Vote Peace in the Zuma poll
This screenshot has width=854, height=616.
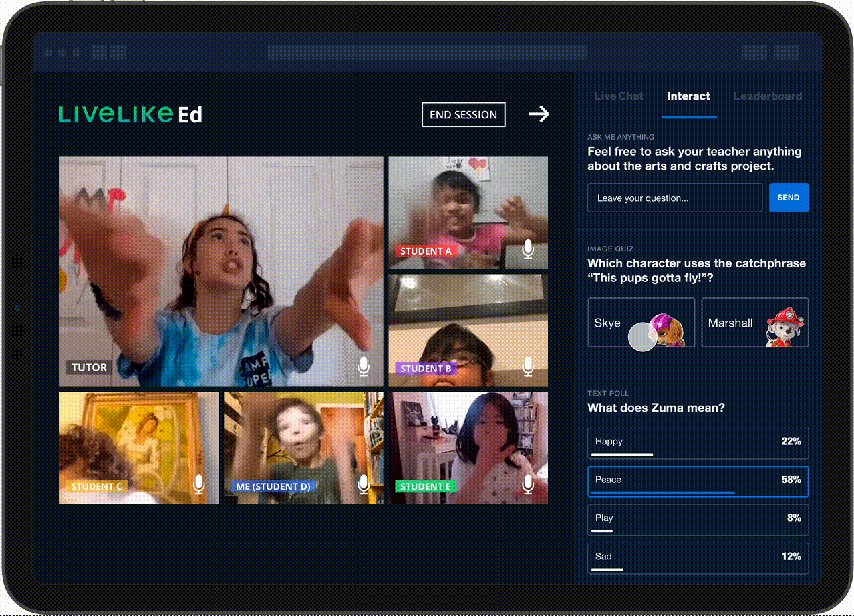tap(698, 482)
